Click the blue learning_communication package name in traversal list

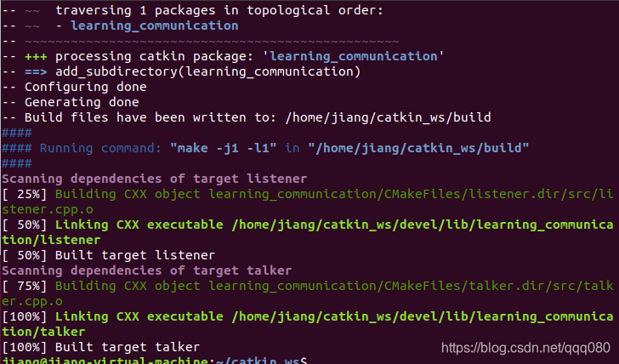pos(155,26)
